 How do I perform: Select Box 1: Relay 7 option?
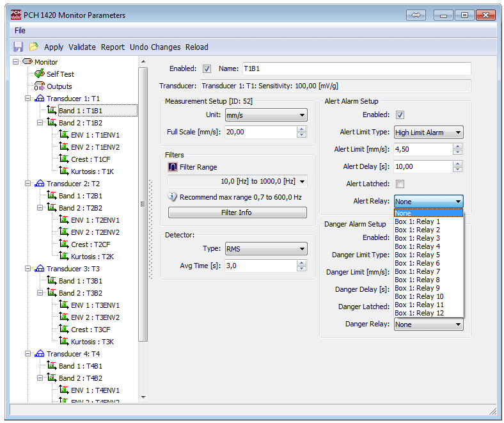coord(429,271)
